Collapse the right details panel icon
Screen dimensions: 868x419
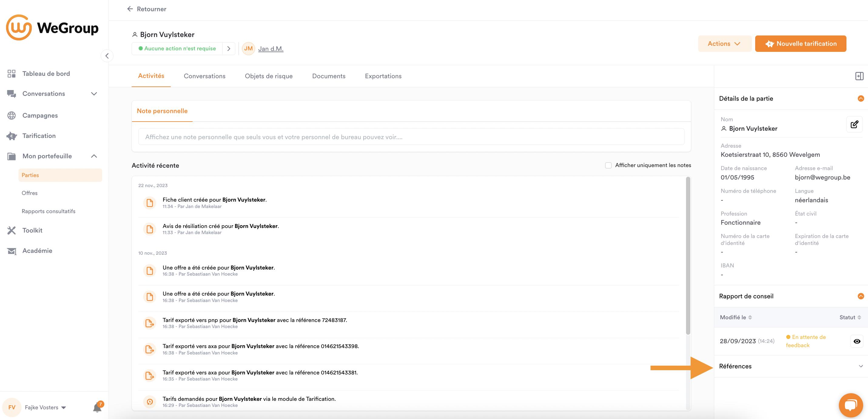pyautogui.click(x=859, y=76)
